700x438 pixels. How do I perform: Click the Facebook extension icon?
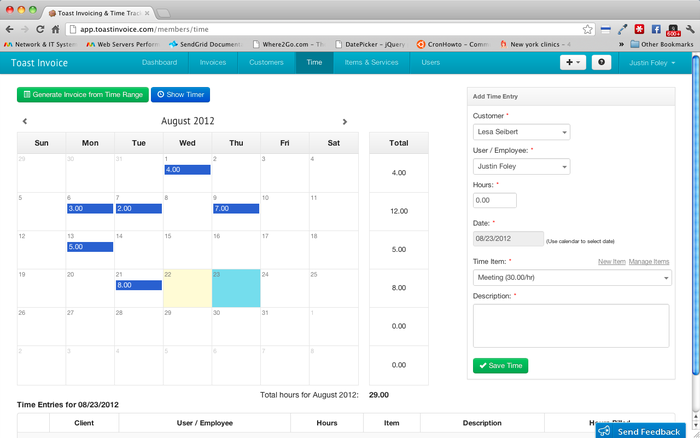(x=655, y=29)
